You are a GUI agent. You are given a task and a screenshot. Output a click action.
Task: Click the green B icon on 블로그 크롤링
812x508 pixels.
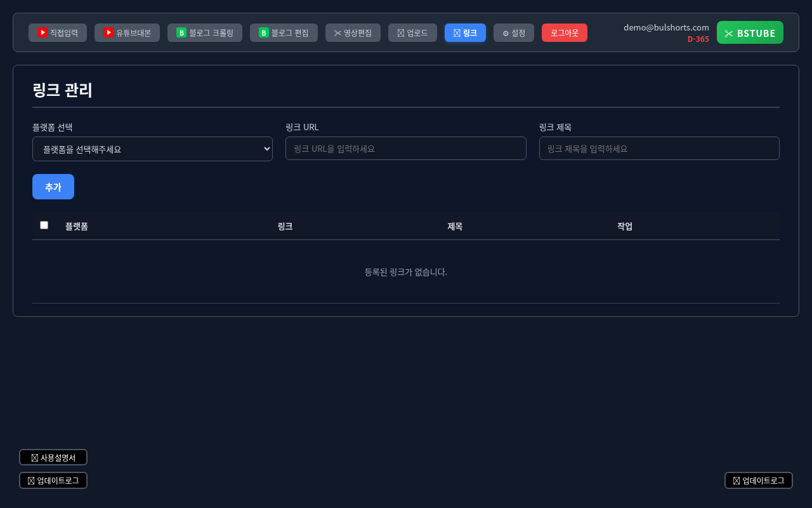(x=181, y=32)
